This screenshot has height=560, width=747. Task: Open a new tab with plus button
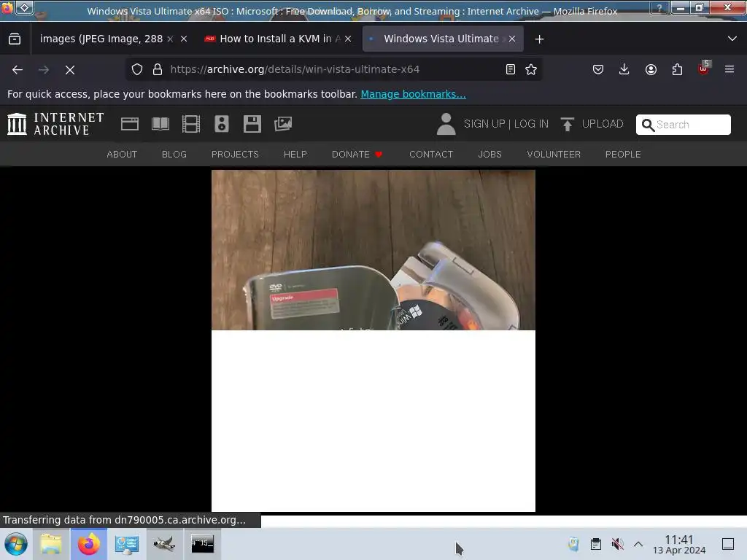pyautogui.click(x=539, y=39)
